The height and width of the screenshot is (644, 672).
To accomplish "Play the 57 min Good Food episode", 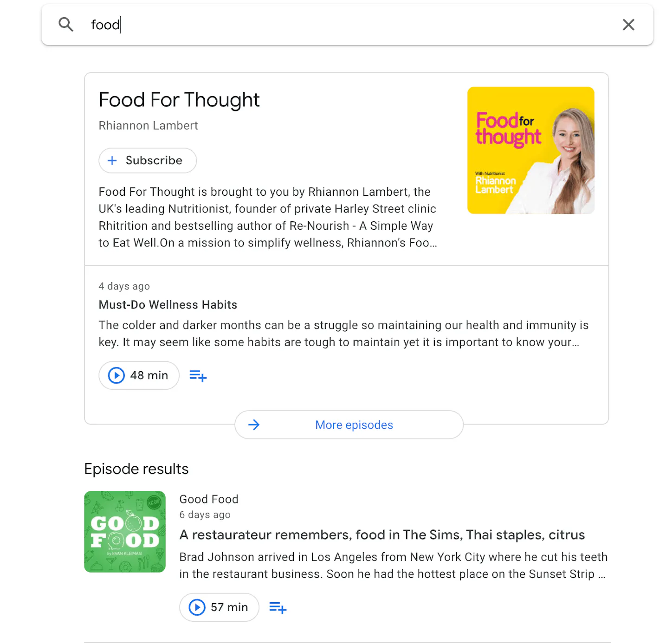I will click(x=219, y=607).
